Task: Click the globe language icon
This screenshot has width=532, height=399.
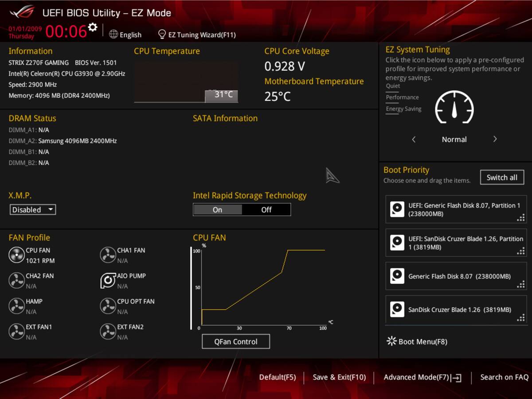Action: tap(113, 34)
